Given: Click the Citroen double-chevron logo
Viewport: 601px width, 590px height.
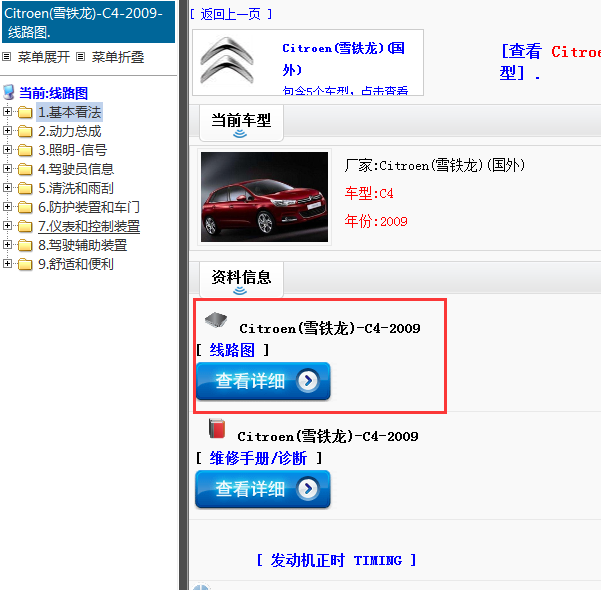Looking at the screenshot, I should coord(227,61).
